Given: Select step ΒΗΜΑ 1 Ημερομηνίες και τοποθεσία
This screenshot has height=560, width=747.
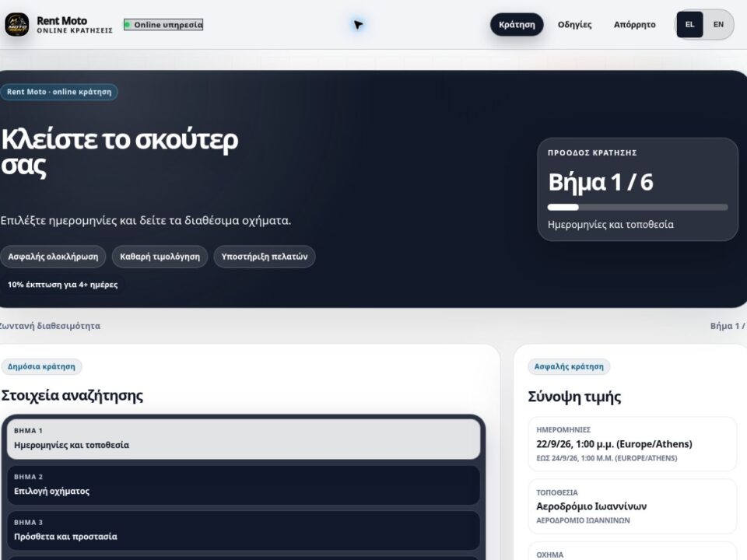Looking at the screenshot, I should click(x=244, y=439).
